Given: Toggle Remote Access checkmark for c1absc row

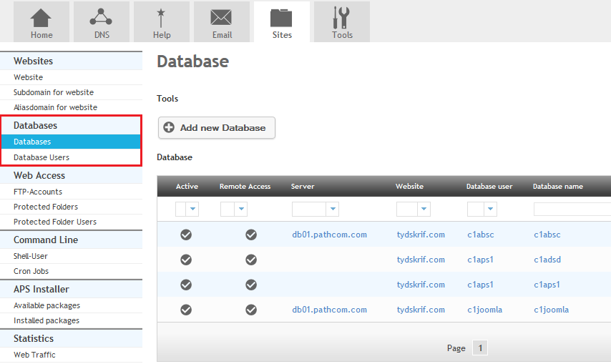Looking at the screenshot, I should coord(251,235).
